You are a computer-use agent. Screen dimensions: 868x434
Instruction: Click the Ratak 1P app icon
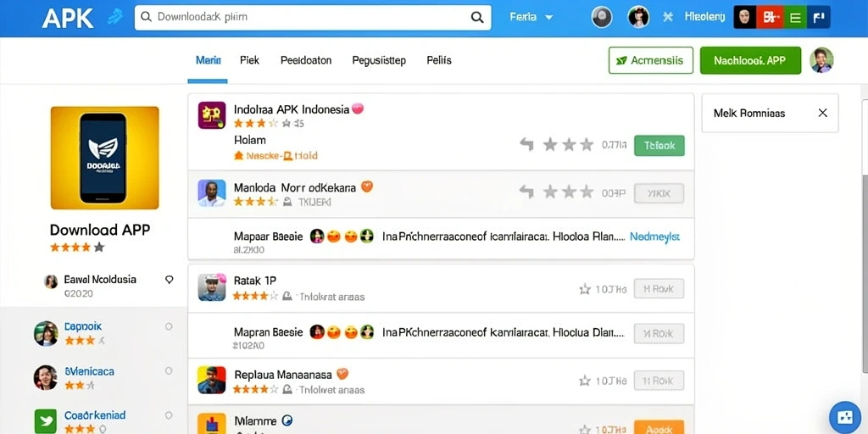point(212,287)
